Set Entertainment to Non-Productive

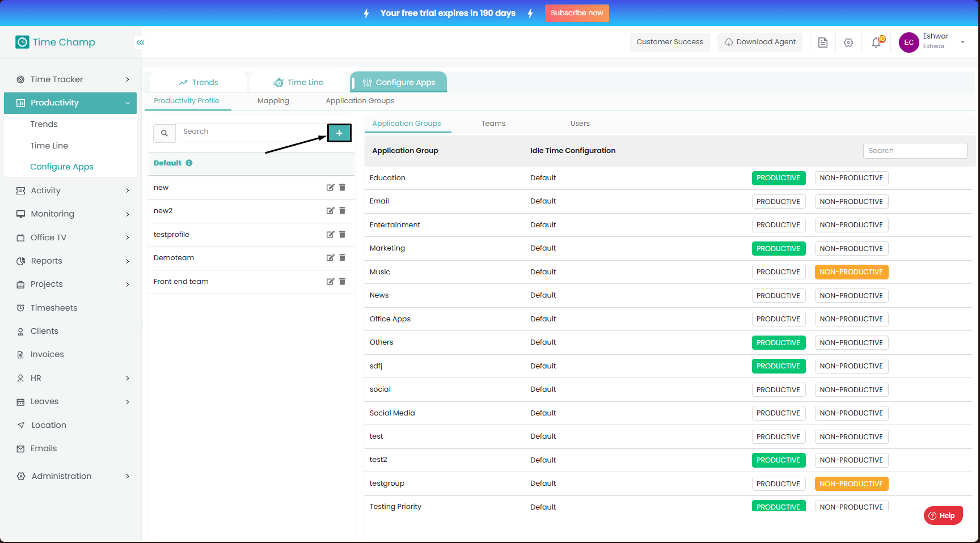(851, 225)
